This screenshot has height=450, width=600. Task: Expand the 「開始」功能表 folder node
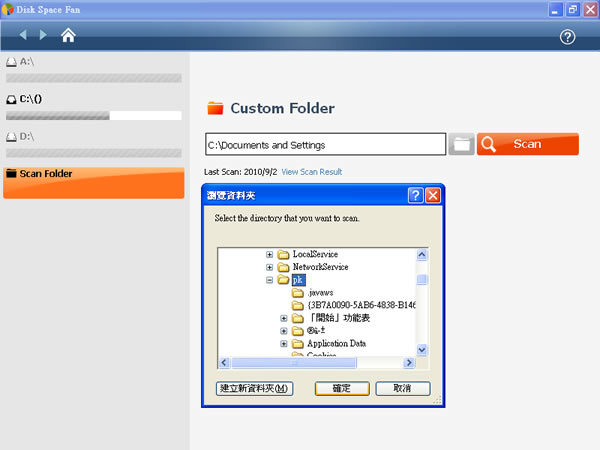pos(284,318)
